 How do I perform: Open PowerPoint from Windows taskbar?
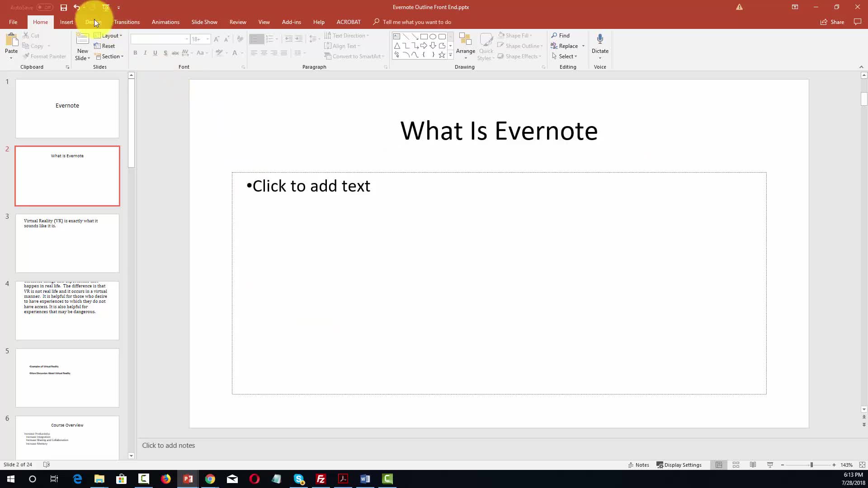pyautogui.click(x=188, y=479)
